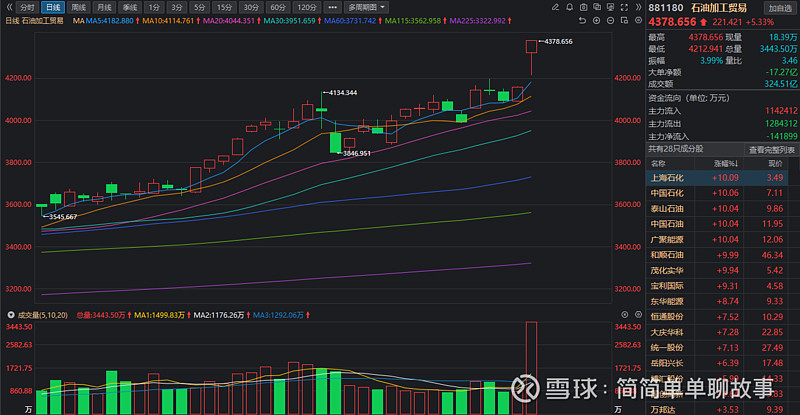The image size is (800, 415).
Task: Select 大庆华科 row in stock list
Action: tap(717, 332)
